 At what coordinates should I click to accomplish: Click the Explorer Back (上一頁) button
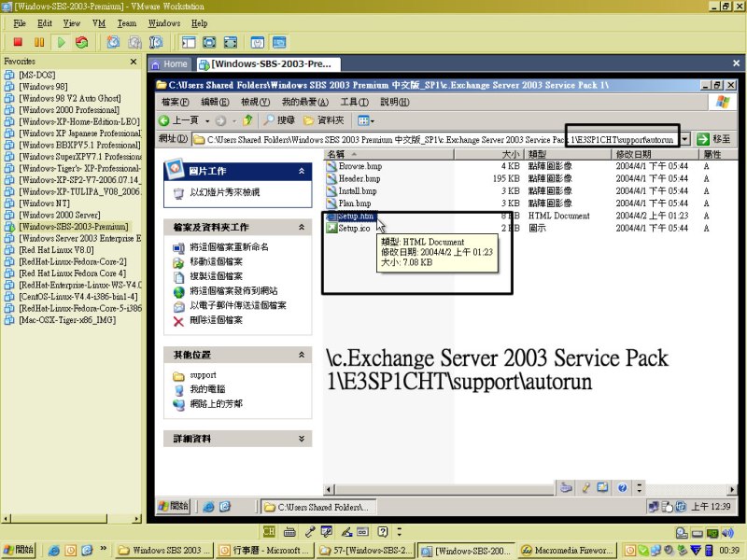(x=178, y=120)
